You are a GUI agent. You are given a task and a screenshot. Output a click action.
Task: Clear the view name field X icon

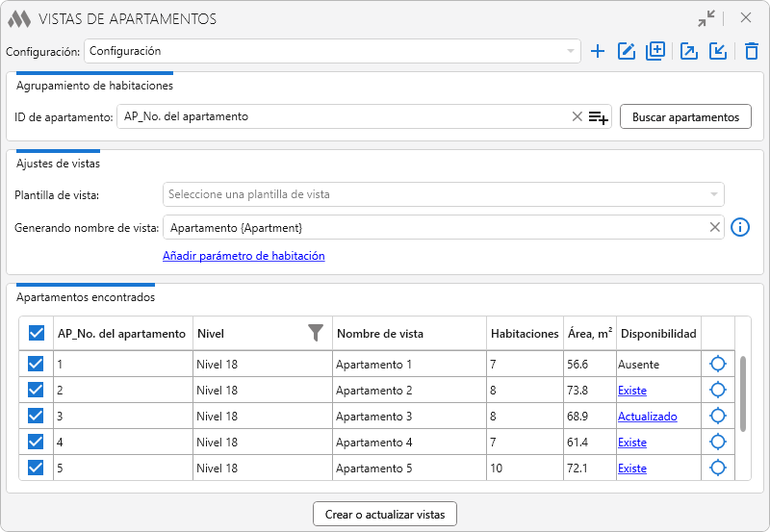[x=714, y=227]
